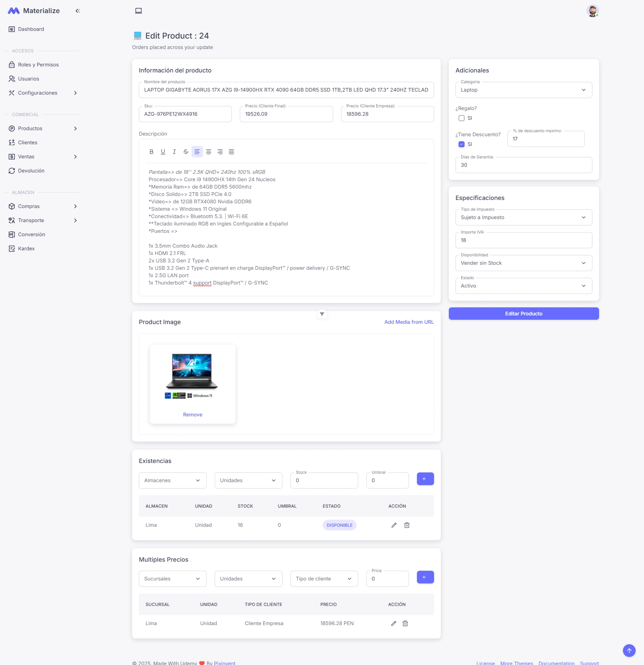This screenshot has height=665, width=644.
Task: Click the Editar Producto button
Action: coord(523,313)
